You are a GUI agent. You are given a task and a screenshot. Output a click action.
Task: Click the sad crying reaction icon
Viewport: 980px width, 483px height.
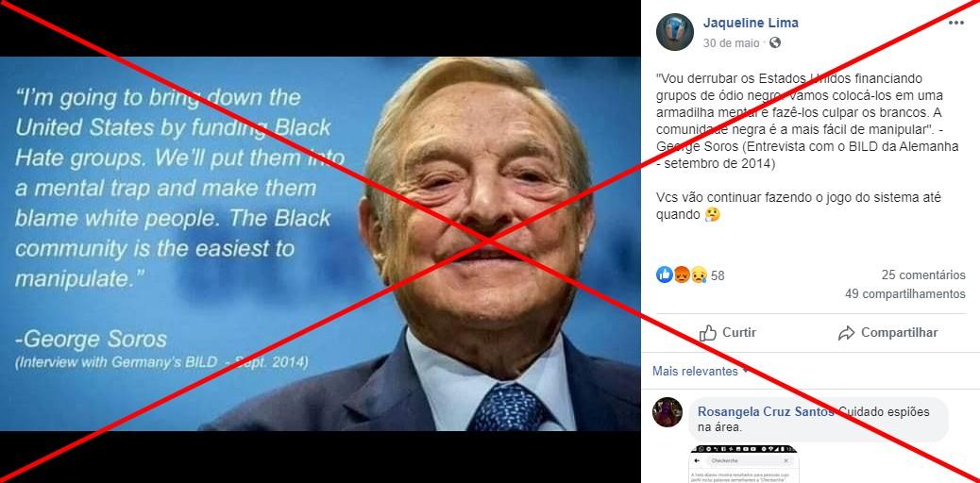tap(698, 275)
